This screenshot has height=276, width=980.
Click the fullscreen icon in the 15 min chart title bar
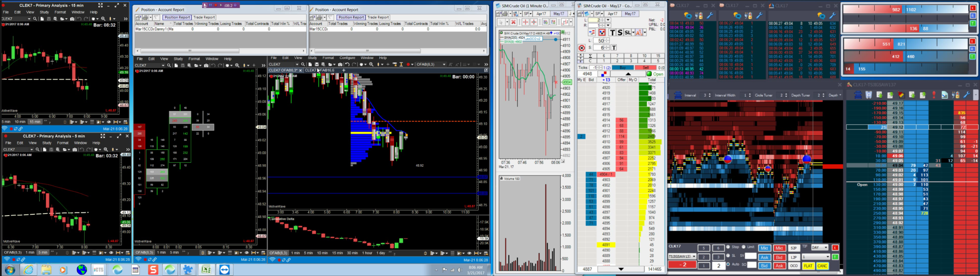[x=101, y=5]
